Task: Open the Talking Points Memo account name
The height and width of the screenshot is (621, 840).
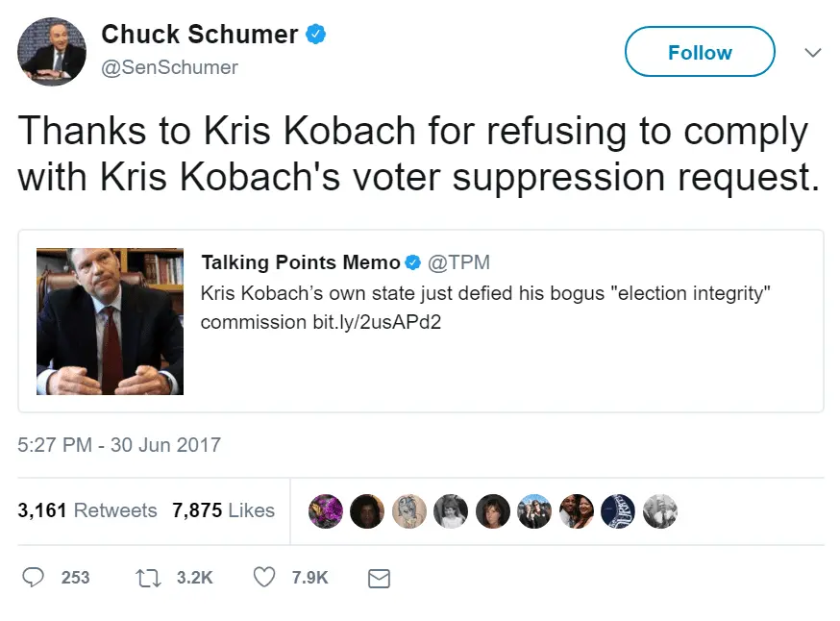Action: coord(300,262)
